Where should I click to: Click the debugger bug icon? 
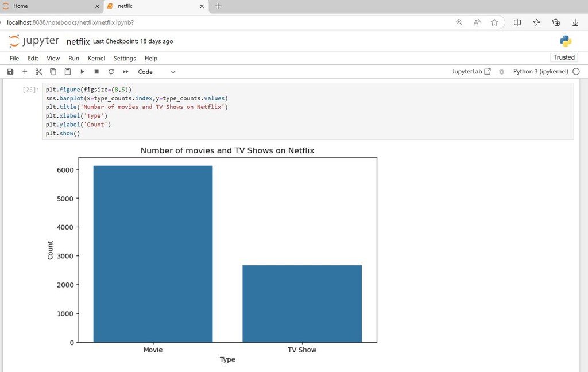coord(501,72)
